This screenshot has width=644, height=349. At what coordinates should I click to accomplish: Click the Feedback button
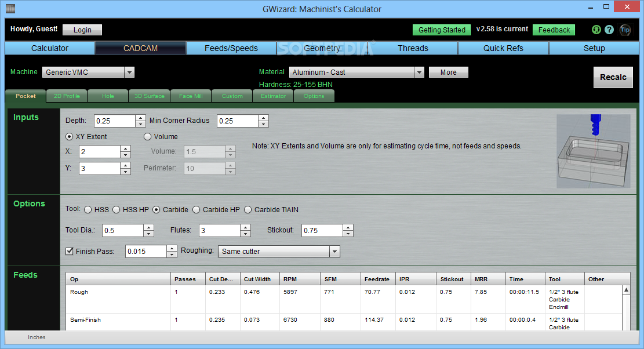pyautogui.click(x=554, y=30)
